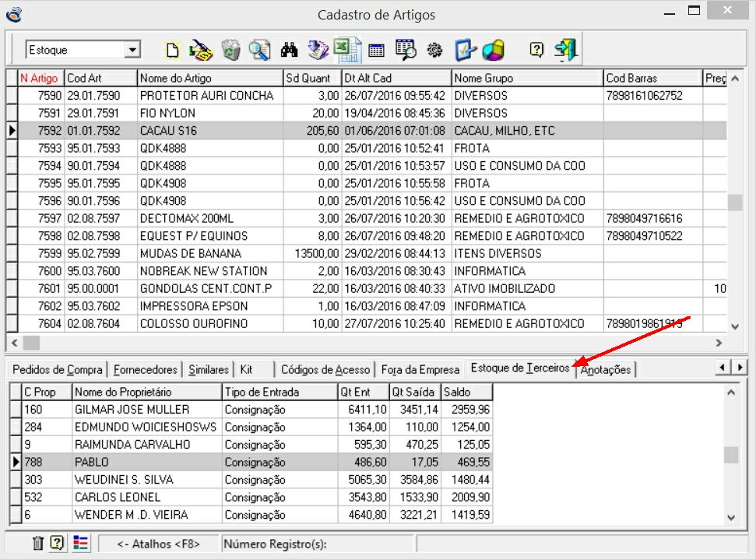Select owner WENDER M .D. VIEIRA
The width and height of the screenshot is (756, 560).
point(257,515)
